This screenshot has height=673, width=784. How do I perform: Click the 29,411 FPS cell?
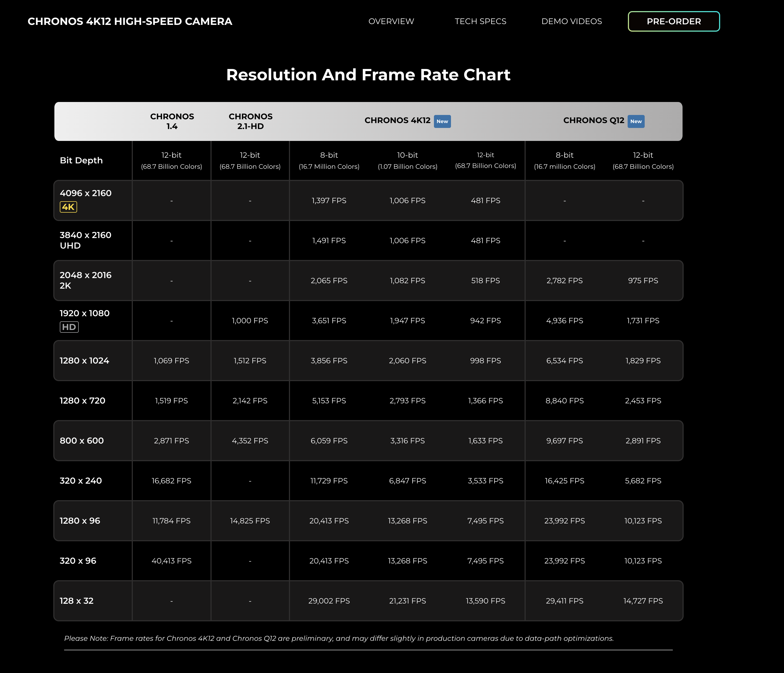point(565,601)
